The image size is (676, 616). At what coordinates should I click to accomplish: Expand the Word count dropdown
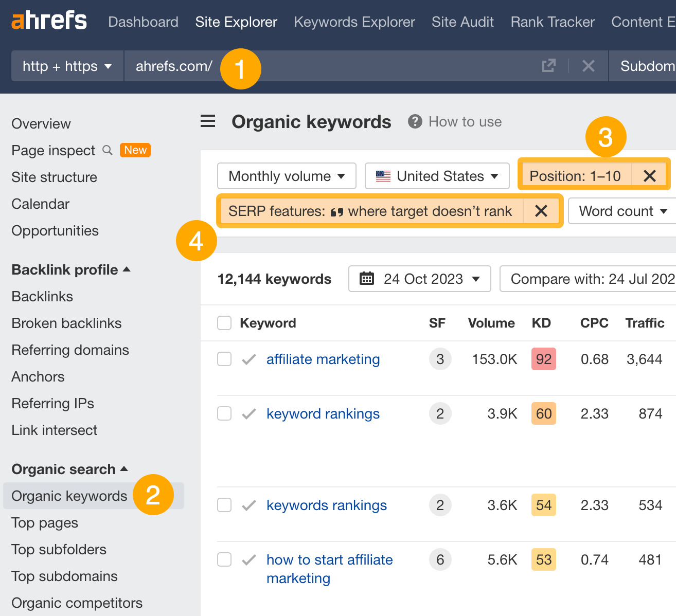(620, 211)
